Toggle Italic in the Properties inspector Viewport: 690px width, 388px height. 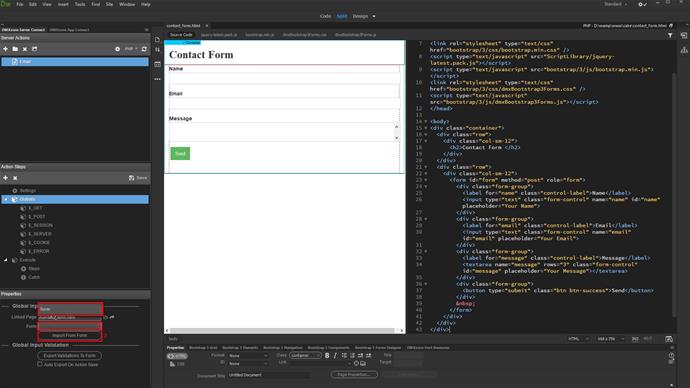coord(335,355)
